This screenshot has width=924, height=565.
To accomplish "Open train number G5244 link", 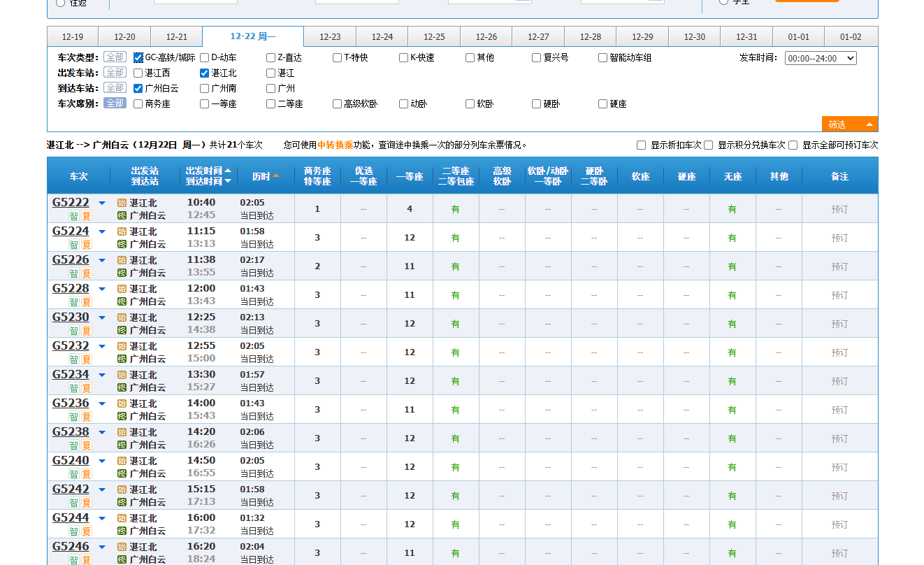I will [x=71, y=518].
